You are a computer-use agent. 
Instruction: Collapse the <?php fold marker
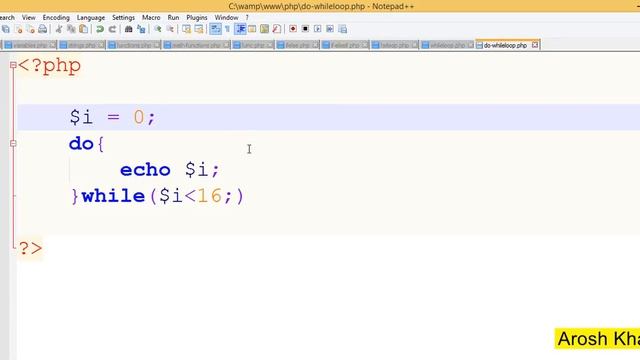click(x=13, y=65)
